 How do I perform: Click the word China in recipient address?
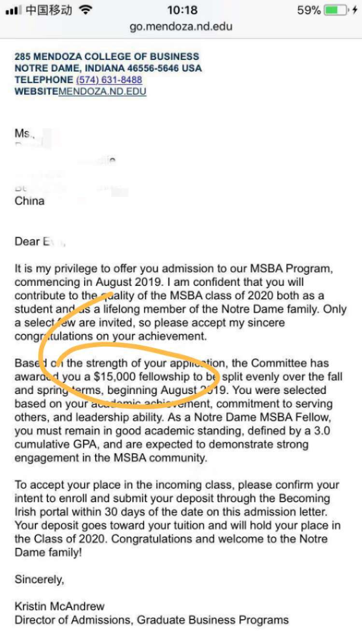pyautogui.click(x=29, y=201)
